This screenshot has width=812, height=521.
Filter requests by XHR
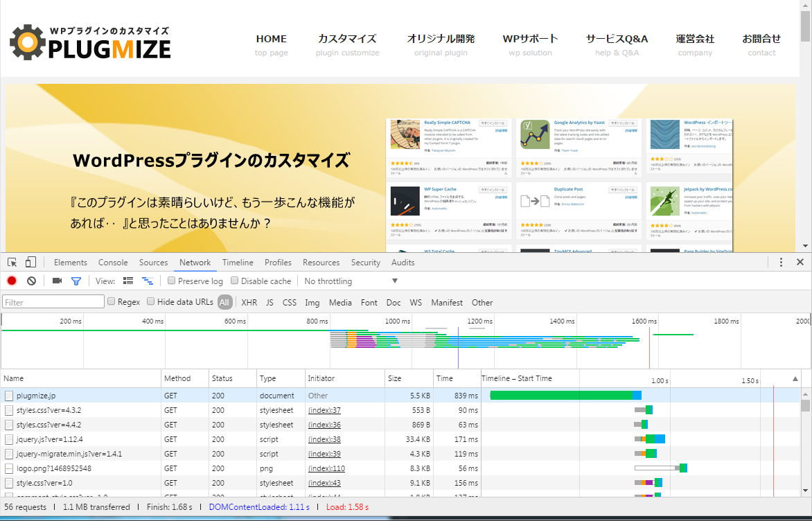click(249, 303)
